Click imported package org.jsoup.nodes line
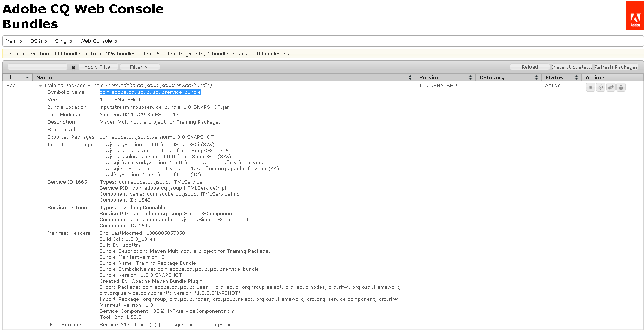The image size is (644, 330). (x=165, y=151)
